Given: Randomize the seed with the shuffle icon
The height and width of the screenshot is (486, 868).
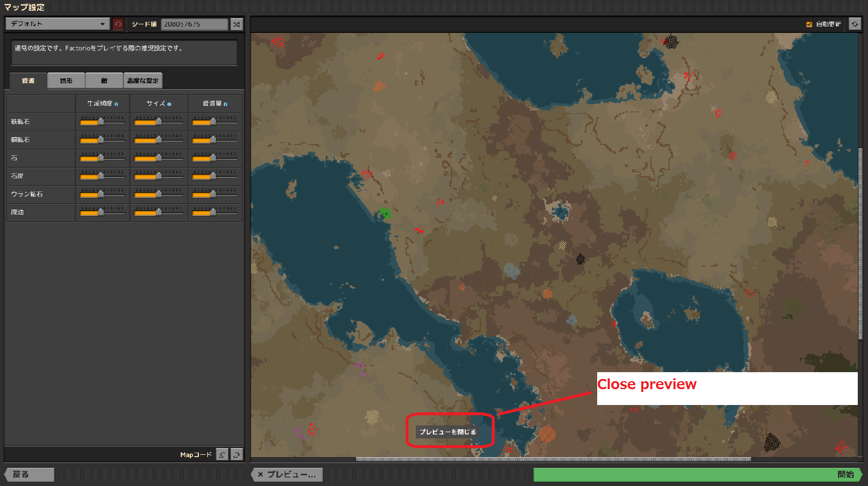Looking at the screenshot, I should click(237, 24).
